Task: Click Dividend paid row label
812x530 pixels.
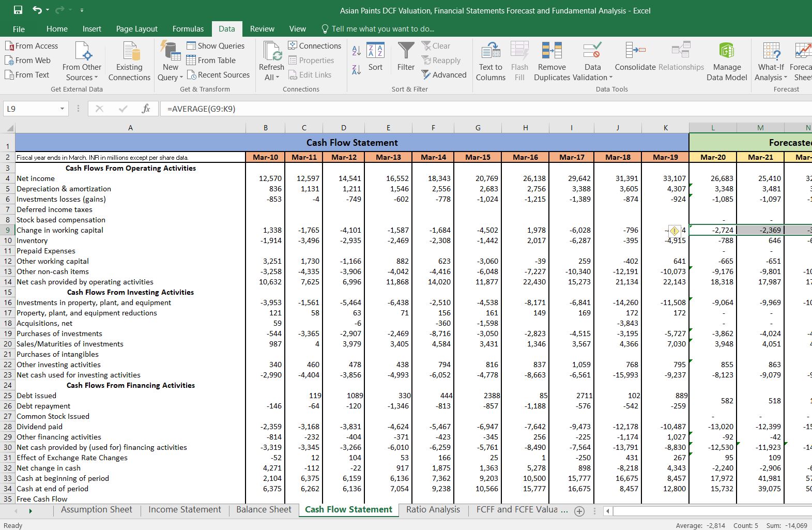Action: coord(39,427)
